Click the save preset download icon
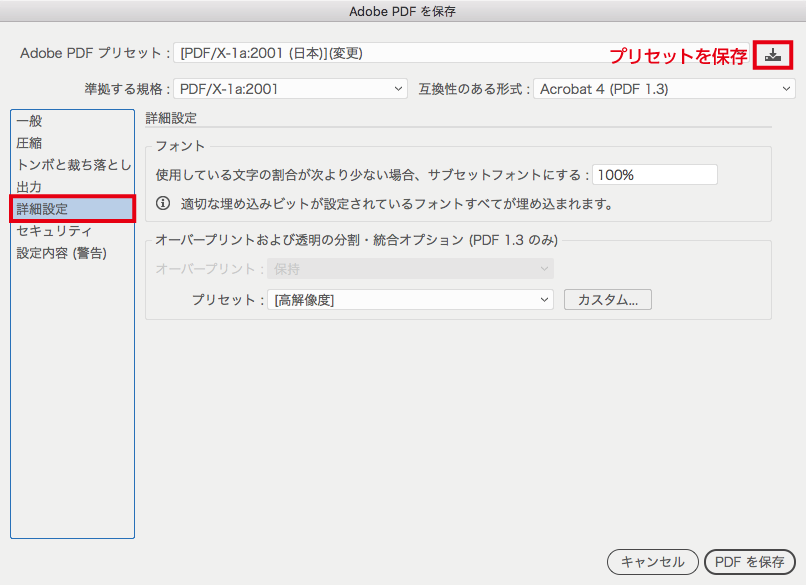The height and width of the screenshot is (585, 806). click(773, 55)
